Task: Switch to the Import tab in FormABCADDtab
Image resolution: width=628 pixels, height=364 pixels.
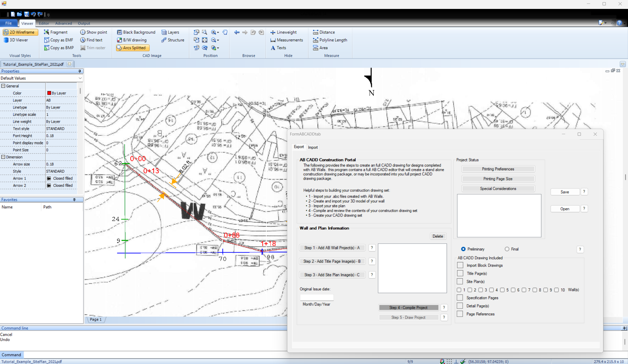Action: pyautogui.click(x=313, y=147)
